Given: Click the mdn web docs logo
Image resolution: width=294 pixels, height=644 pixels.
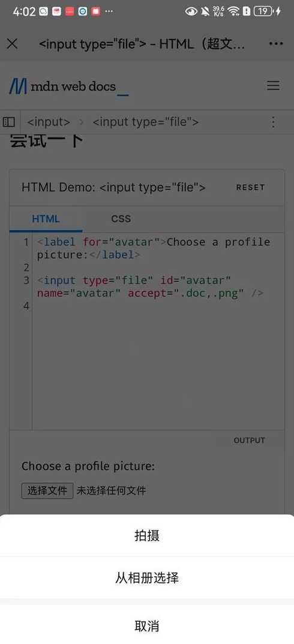Looking at the screenshot, I should (69, 86).
